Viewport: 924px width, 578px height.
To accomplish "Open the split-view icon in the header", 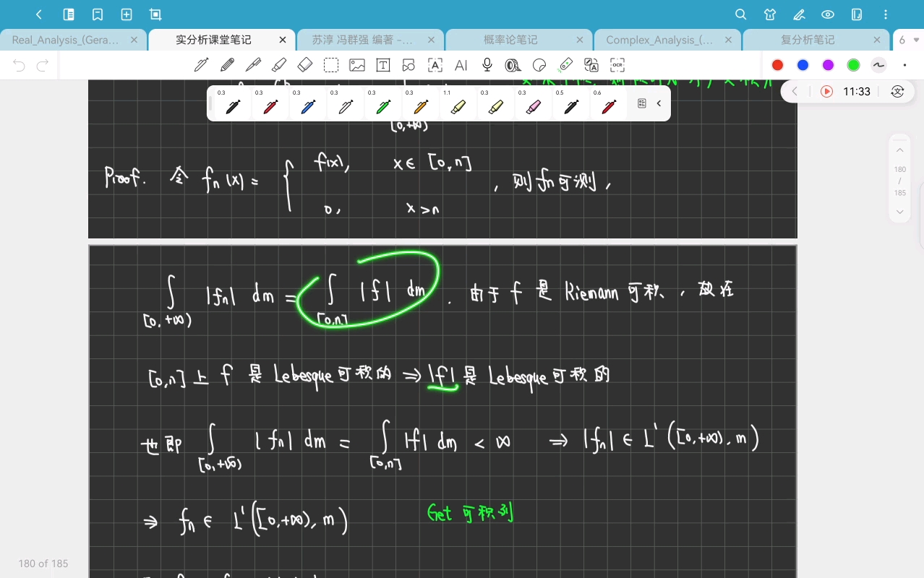I will click(x=857, y=14).
